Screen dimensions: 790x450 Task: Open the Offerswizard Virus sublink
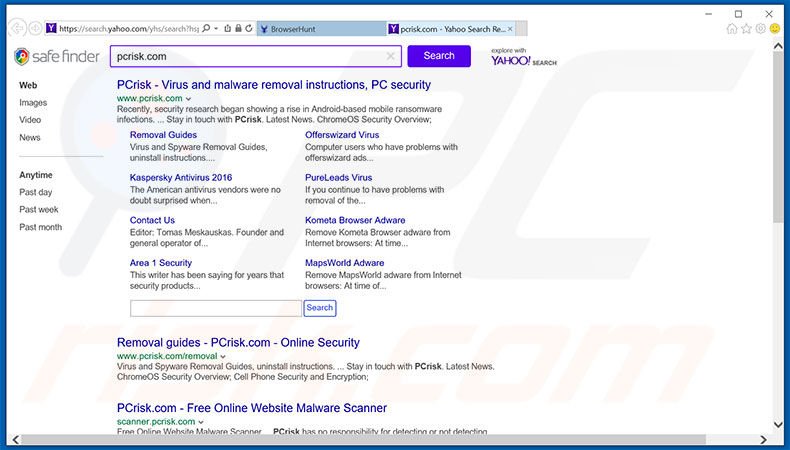(342, 135)
